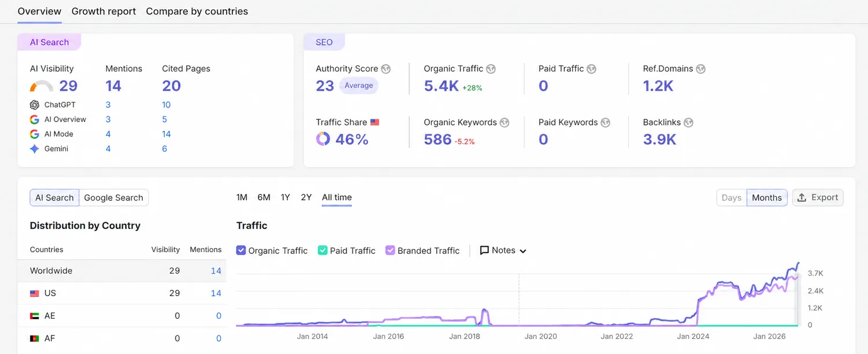The image size is (868, 354).
Task: Select the All time range
Action: pos(337,197)
